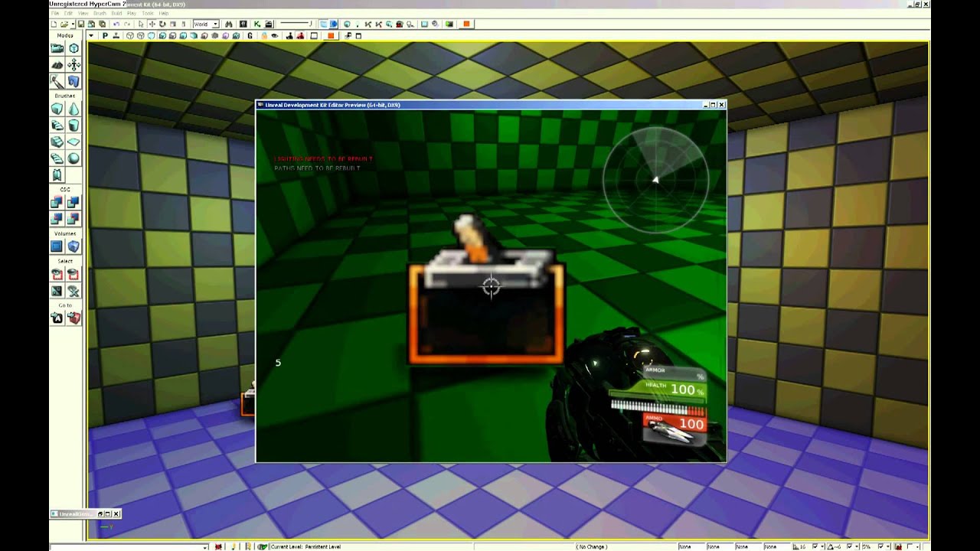Open the File menu
This screenshot has width=980, height=551.
point(55,13)
